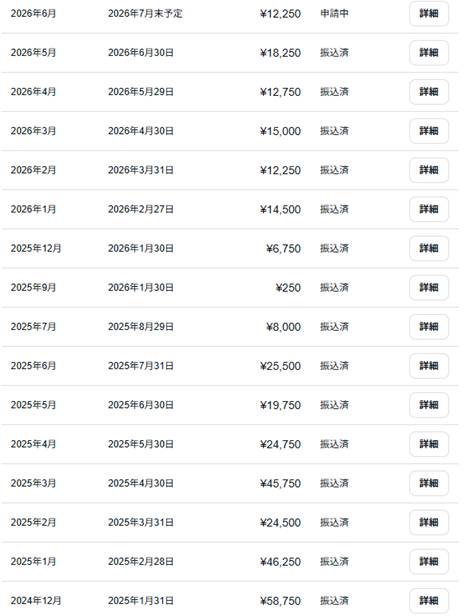Open 詳細 for 2025年6月 ¥25,500 entry
The width and height of the screenshot is (466, 616).
point(429,366)
